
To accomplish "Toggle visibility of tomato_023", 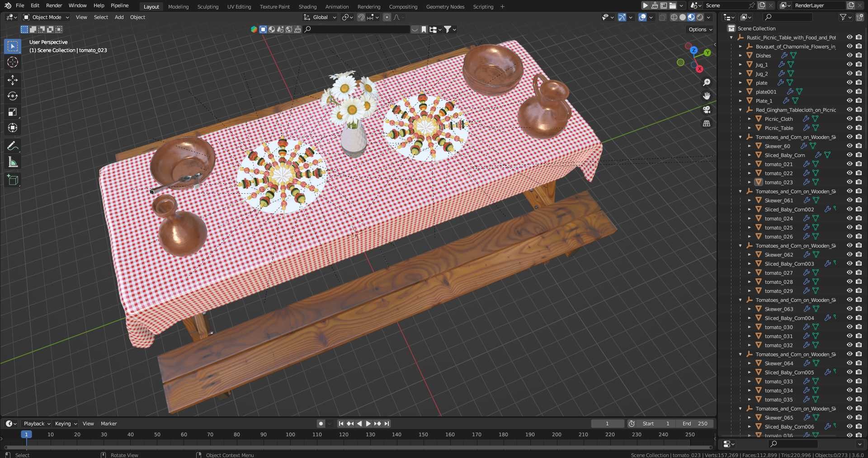I will 849,182.
